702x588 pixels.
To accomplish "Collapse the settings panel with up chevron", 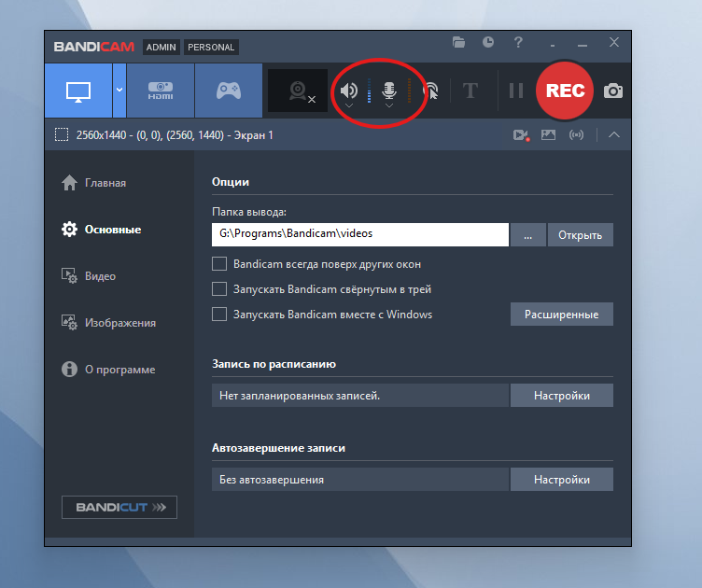I will (x=614, y=134).
